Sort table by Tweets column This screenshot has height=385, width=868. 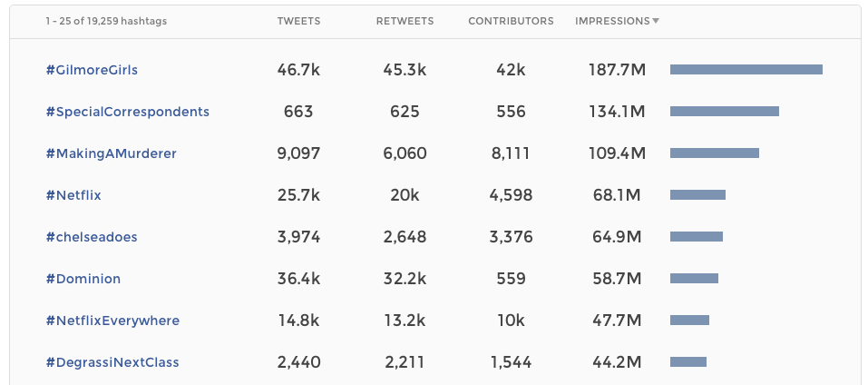(x=298, y=21)
